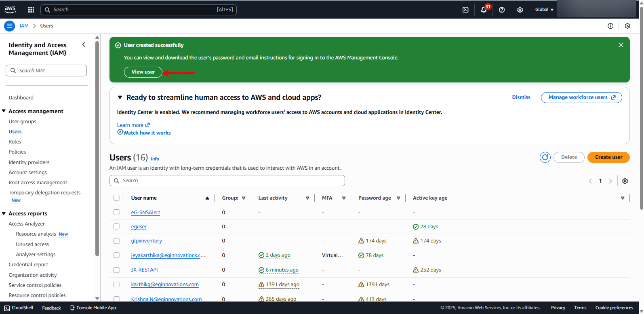Open the AWS services grid menu
The image size is (644, 314).
click(x=31, y=10)
